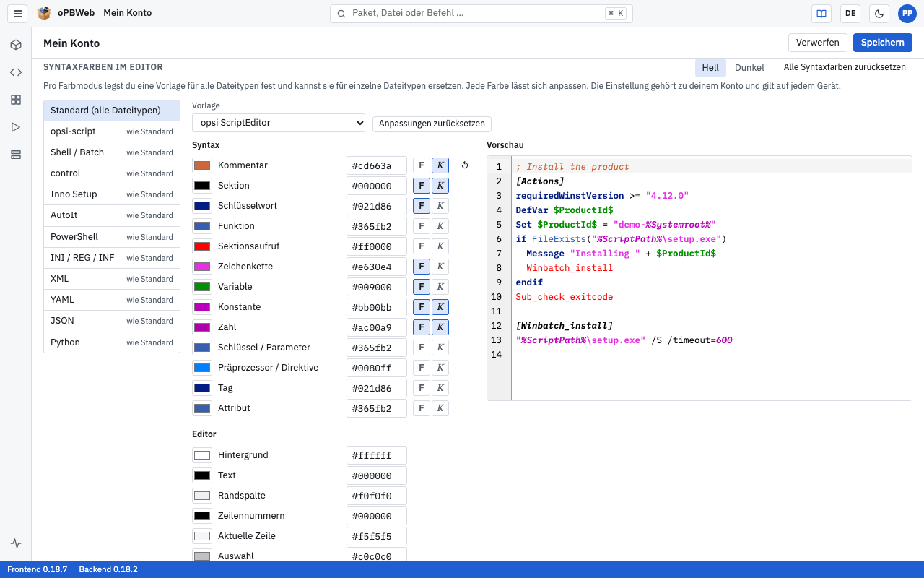Click the Speichern button

[x=883, y=43]
